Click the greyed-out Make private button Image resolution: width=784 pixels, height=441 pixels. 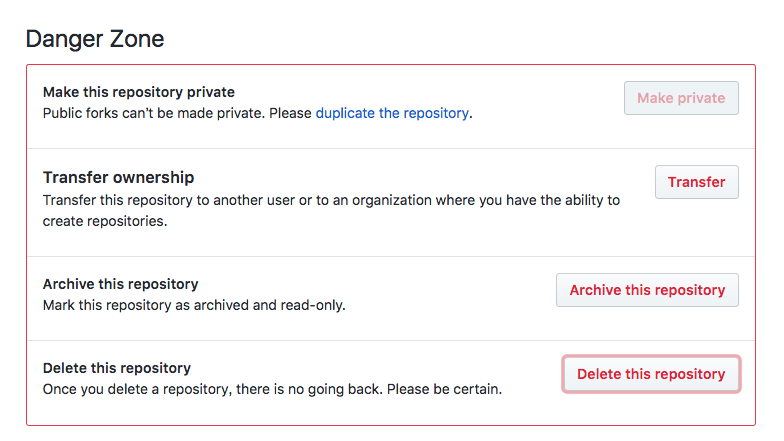681,98
